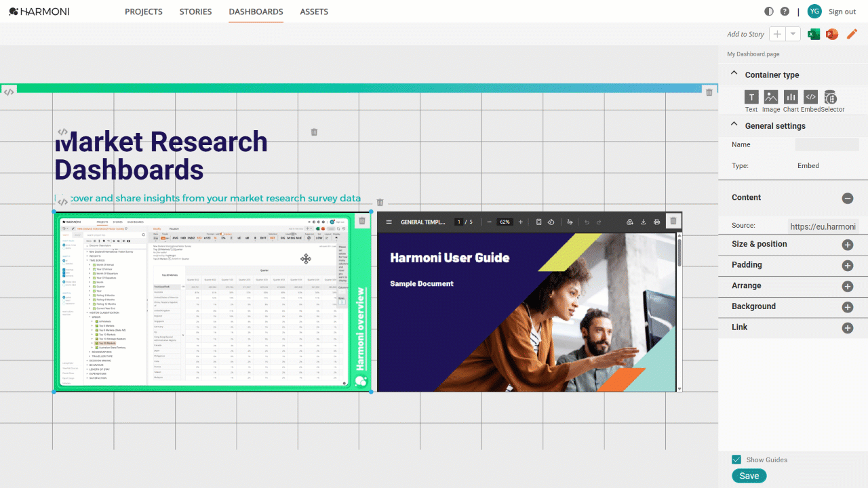Screen dimensions: 868x488
Task: Click the PDF zoom percentage field
Action: 505,222
